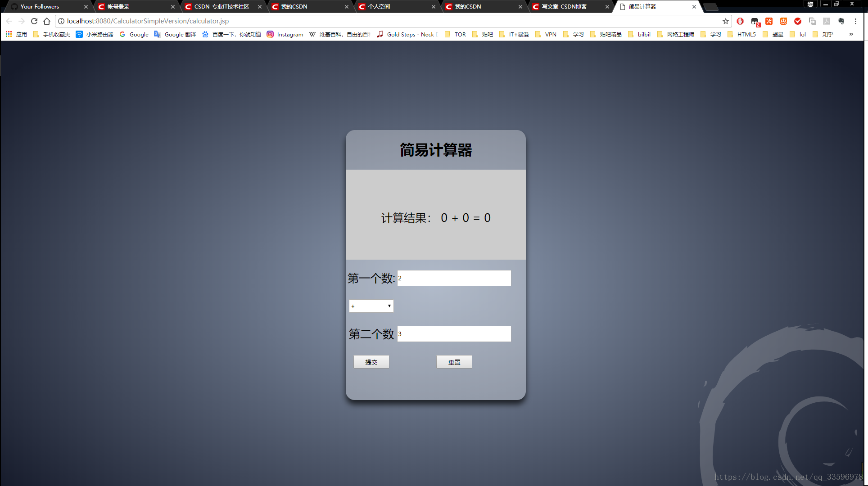Open the Instagram bookmark

pyautogui.click(x=285, y=34)
